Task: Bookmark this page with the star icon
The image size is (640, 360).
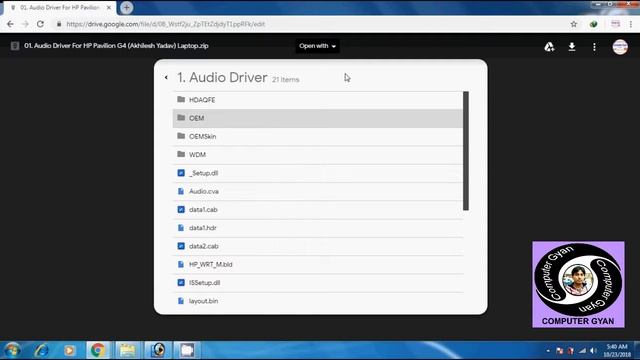Action: (573, 24)
